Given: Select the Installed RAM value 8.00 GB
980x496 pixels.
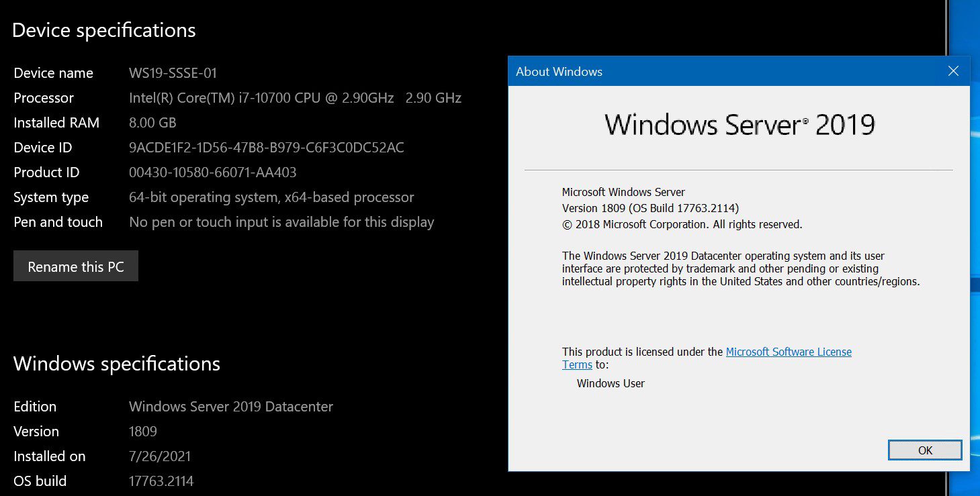Looking at the screenshot, I should 152,123.
